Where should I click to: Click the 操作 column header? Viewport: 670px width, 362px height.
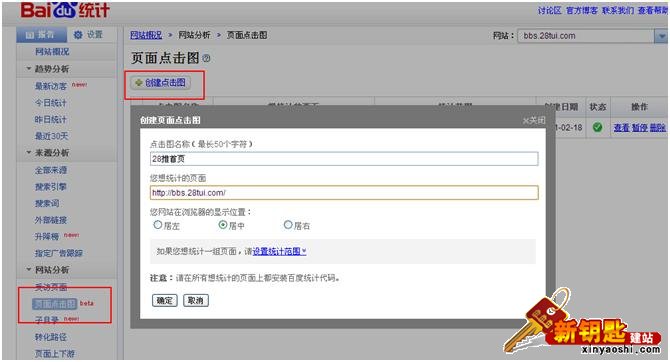[x=639, y=107]
